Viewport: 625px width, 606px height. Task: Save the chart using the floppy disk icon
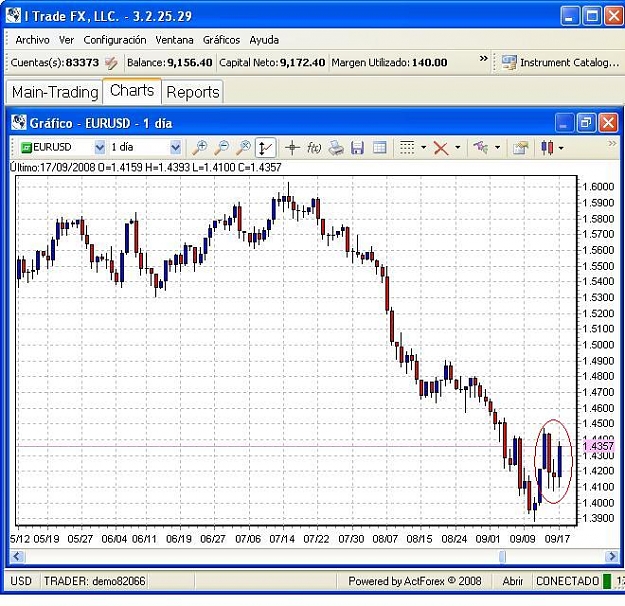click(x=358, y=148)
